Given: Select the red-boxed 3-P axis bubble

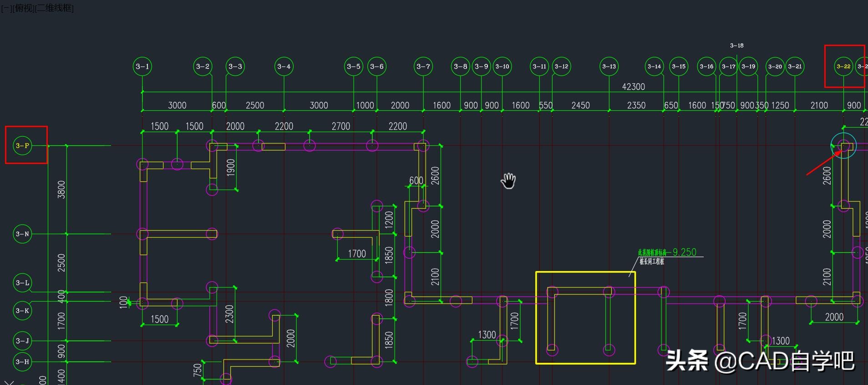Looking at the screenshot, I should click(22, 146).
